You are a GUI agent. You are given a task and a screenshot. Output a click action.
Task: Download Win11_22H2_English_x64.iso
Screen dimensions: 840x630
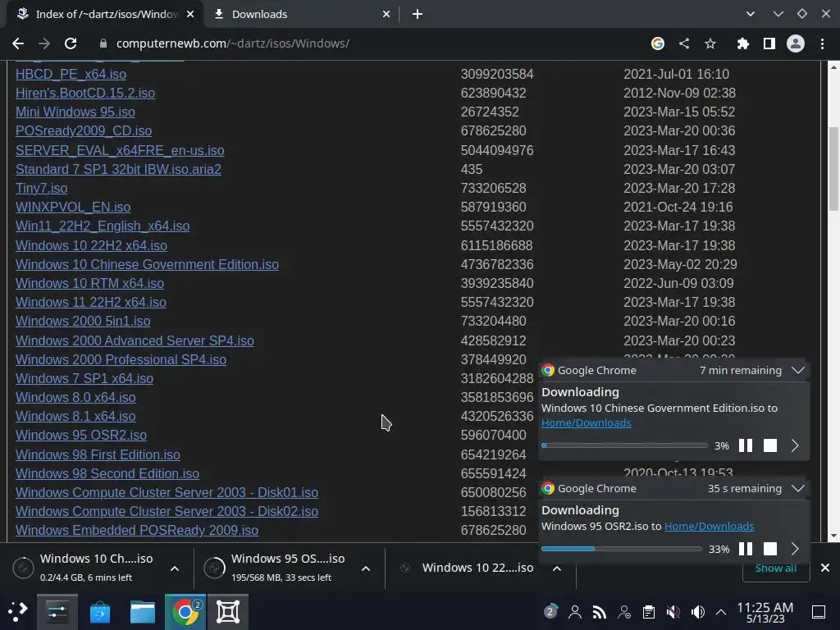(103, 226)
